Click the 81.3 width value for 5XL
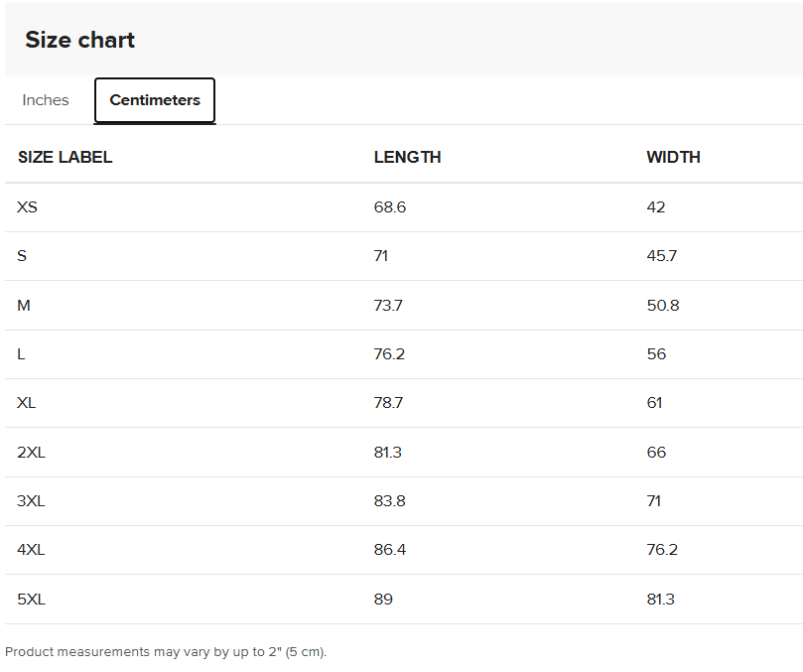 pos(661,599)
